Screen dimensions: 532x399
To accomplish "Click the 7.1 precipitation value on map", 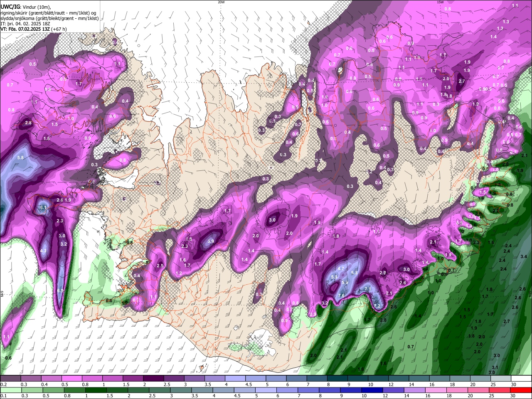I will [367, 289].
